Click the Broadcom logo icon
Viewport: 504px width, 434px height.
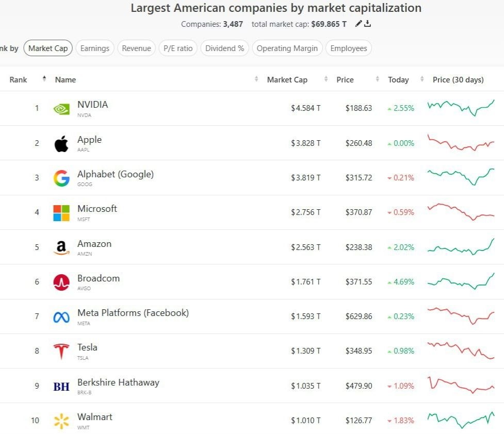(61, 282)
